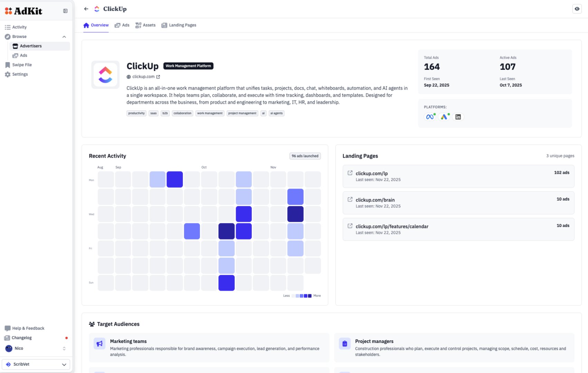Click the back arrow next to ClickUp
This screenshot has height=373, width=588.
(x=86, y=9)
